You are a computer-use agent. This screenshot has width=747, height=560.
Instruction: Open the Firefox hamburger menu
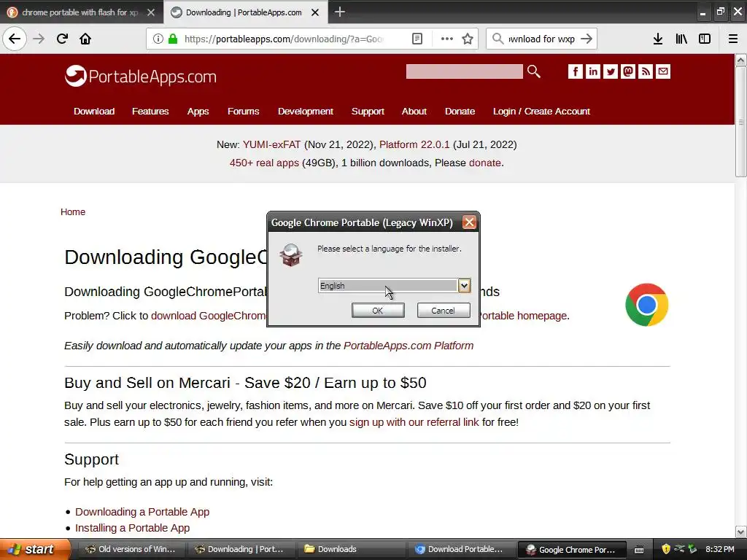(733, 39)
